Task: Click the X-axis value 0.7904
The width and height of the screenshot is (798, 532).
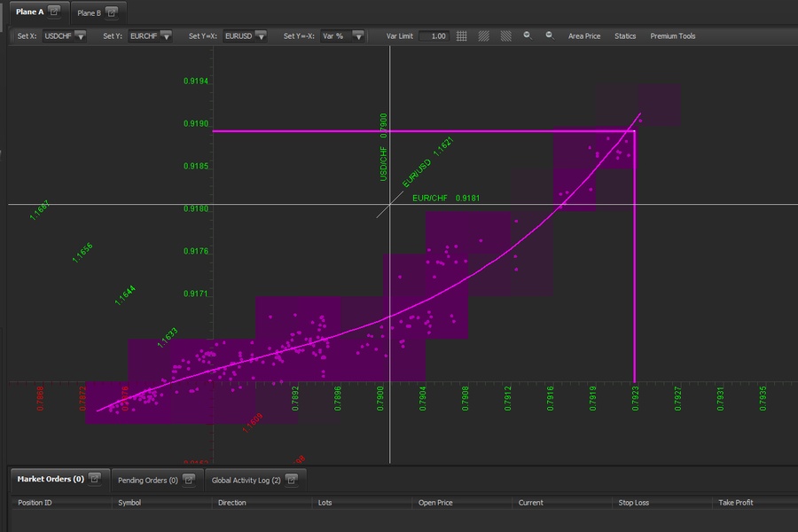Action: coord(422,399)
